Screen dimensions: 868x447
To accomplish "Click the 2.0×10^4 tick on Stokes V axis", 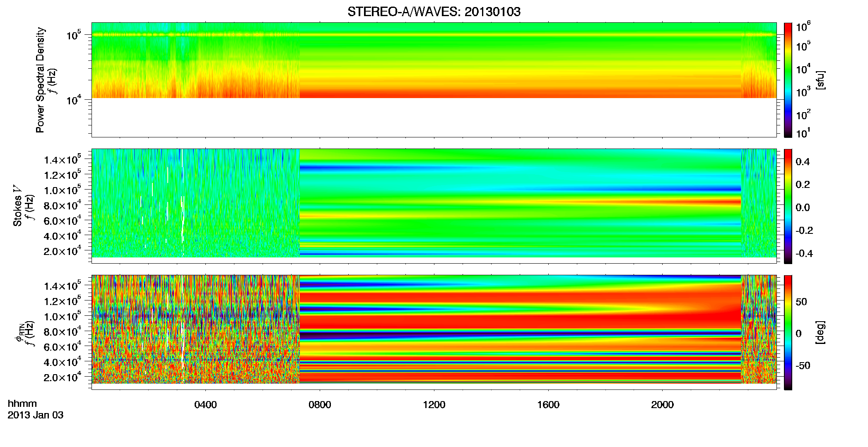I will [63, 251].
